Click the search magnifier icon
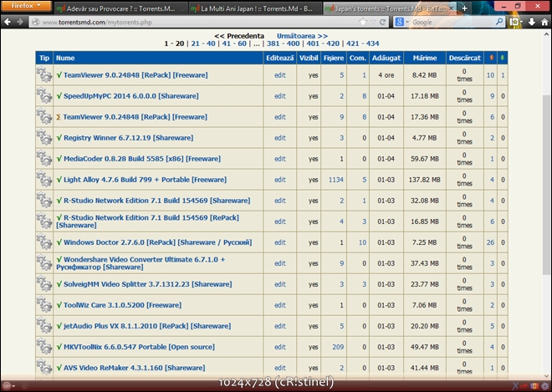The image size is (552, 392). (x=499, y=22)
